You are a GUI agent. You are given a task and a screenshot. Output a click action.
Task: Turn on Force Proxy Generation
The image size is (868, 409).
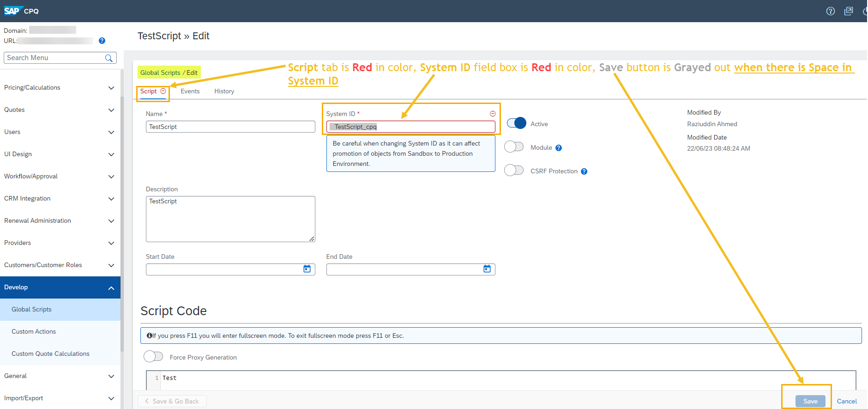153,356
